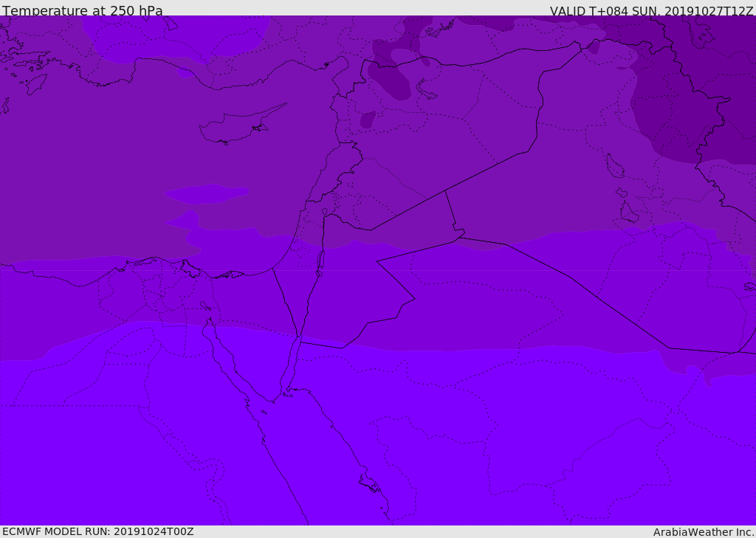Click the 'Temperature at 250 hPa' title text

tap(83, 10)
